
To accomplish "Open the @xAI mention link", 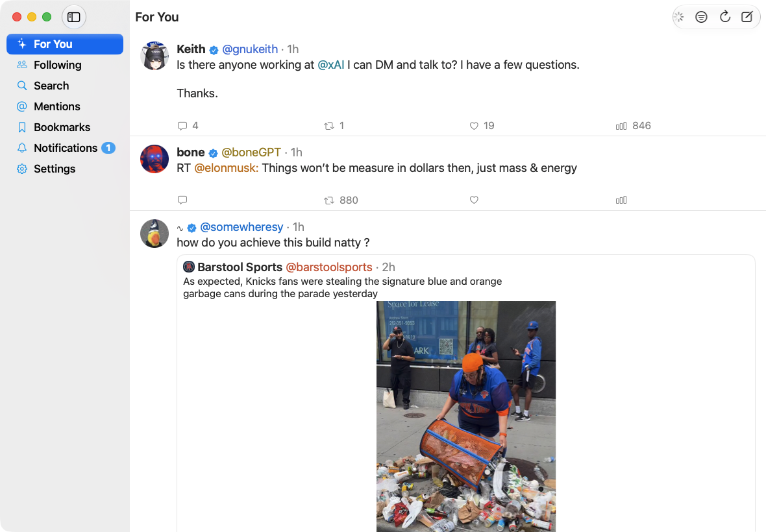I will [330, 65].
